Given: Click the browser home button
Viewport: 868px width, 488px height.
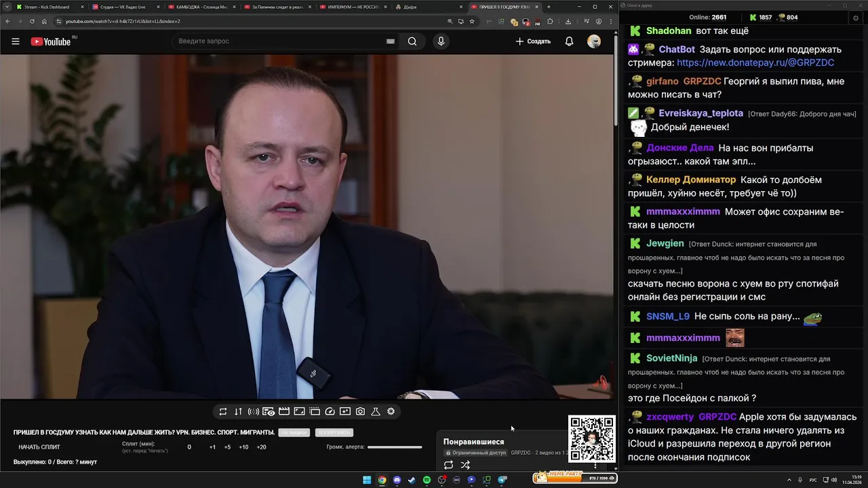Looking at the screenshot, I should pyautogui.click(x=44, y=21).
